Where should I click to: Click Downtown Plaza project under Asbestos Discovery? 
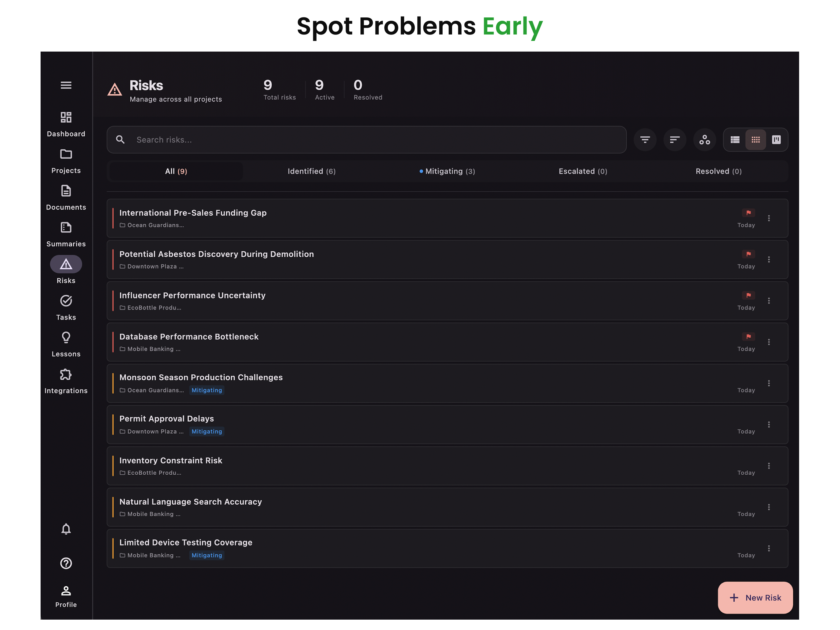[151, 266]
